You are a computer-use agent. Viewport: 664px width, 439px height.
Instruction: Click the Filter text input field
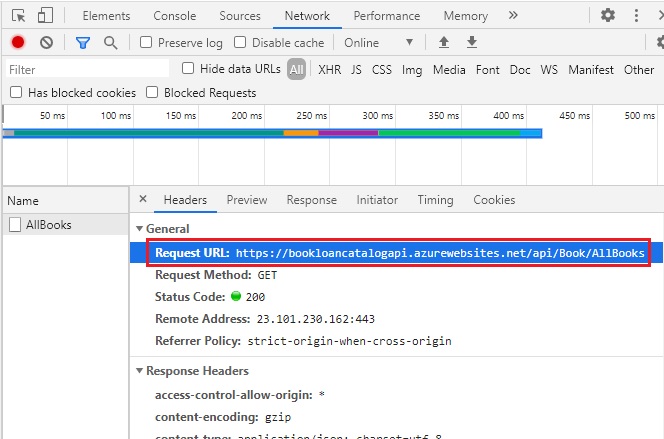coord(87,69)
